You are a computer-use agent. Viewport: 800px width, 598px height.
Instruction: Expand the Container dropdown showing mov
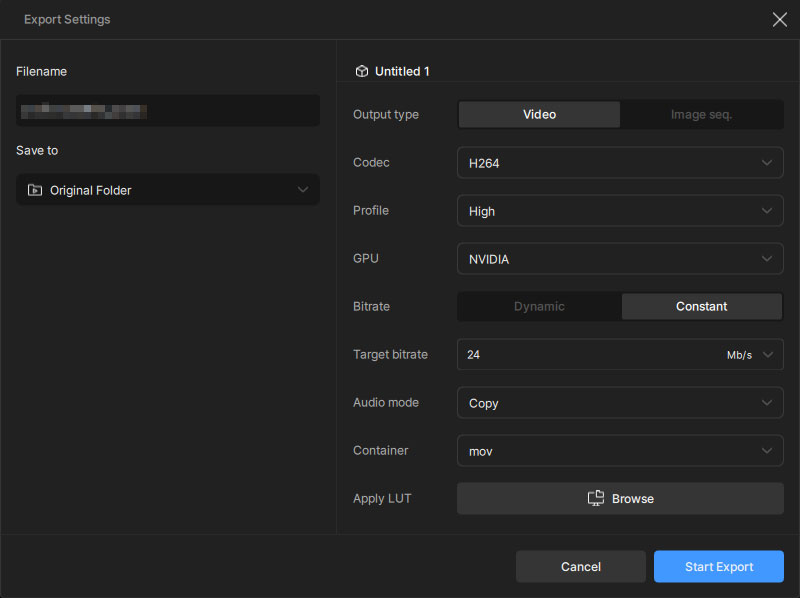(x=620, y=451)
